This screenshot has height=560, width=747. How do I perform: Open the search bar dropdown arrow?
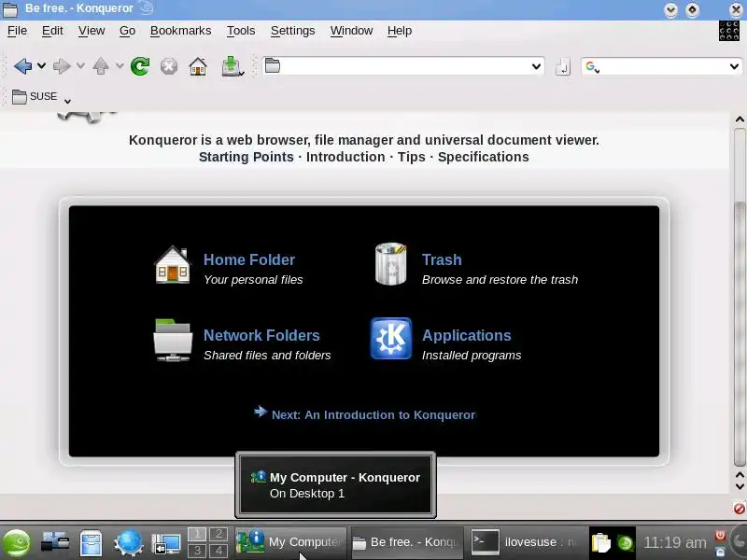(734, 66)
